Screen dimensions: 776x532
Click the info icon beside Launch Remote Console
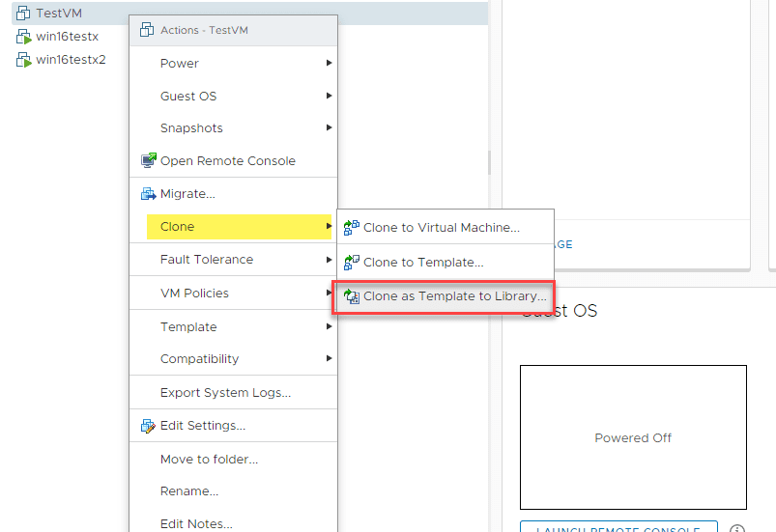click(x=737, y=528)
